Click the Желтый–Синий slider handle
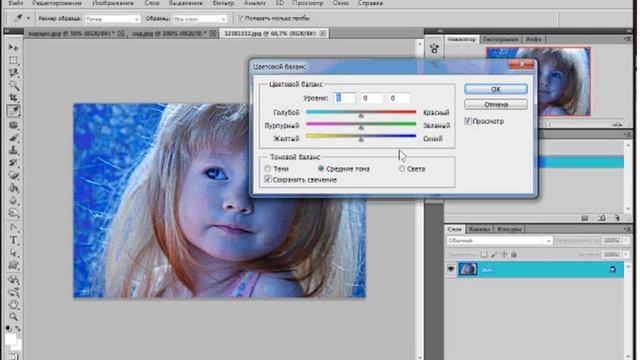The width and height of the screenshot is (640, 360). click(x=361, y=140)
